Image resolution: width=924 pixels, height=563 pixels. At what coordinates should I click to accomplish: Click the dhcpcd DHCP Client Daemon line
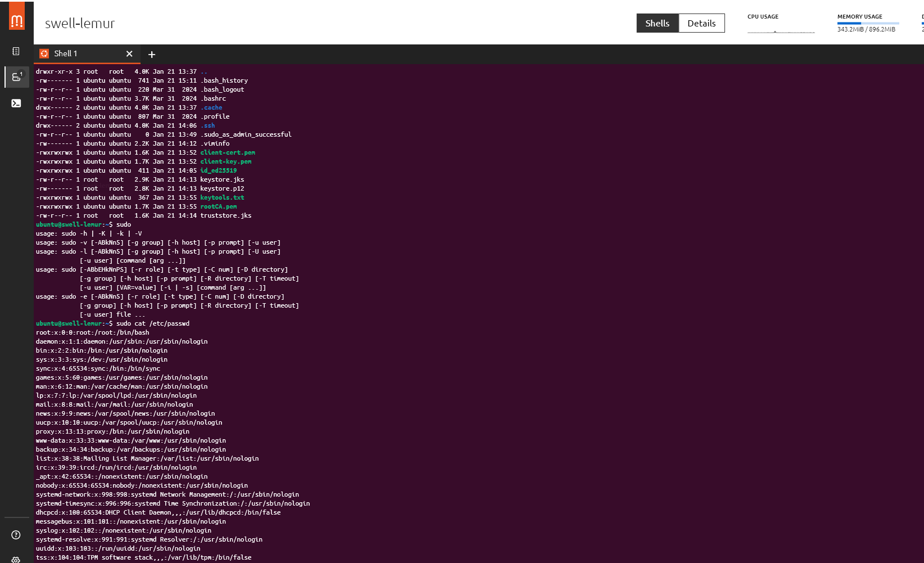point(158,512)
